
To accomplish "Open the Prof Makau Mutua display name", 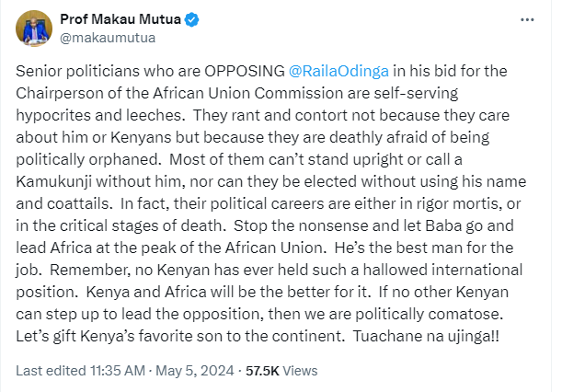I will point(120,19).
